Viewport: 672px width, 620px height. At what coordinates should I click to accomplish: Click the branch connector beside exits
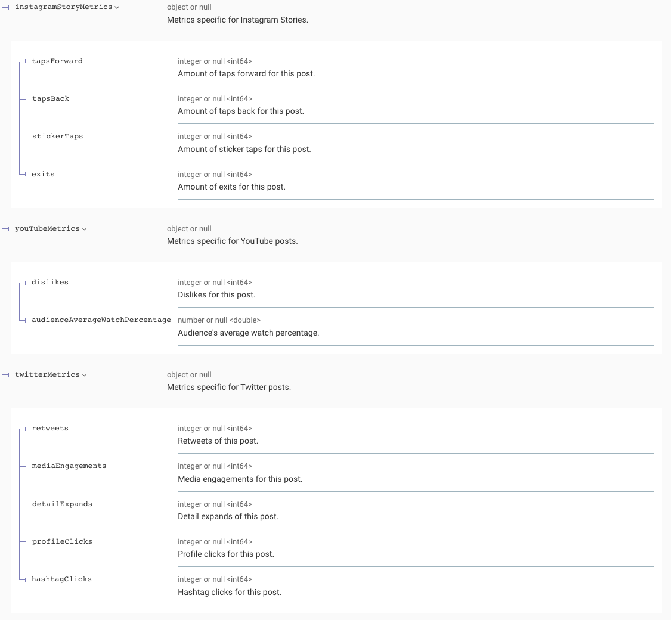point(24,174)
